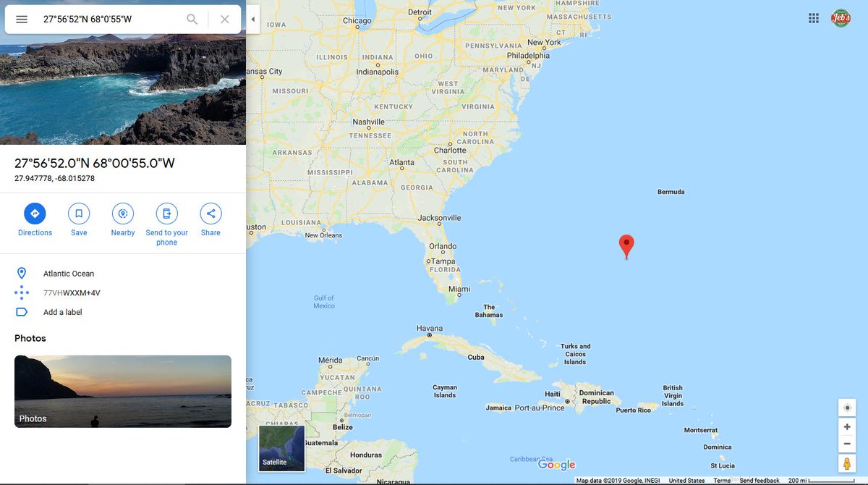Viewport: 868px width, 485px height.
Task: Clear the search box with X
Action: [x=225, y=20]
